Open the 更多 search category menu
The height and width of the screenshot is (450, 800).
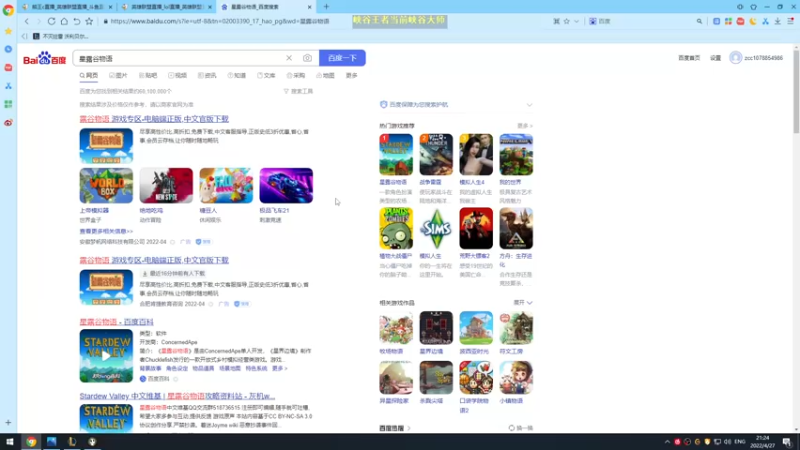352,76
